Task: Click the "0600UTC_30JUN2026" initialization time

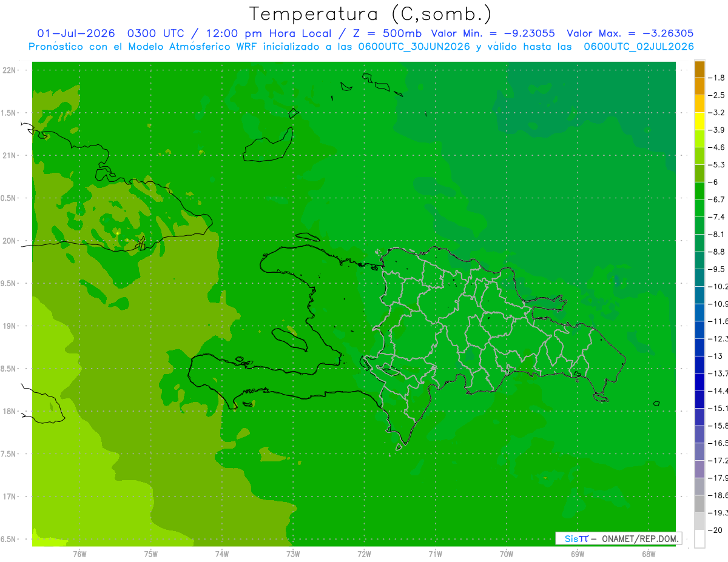Action: (x=414, y=47)
